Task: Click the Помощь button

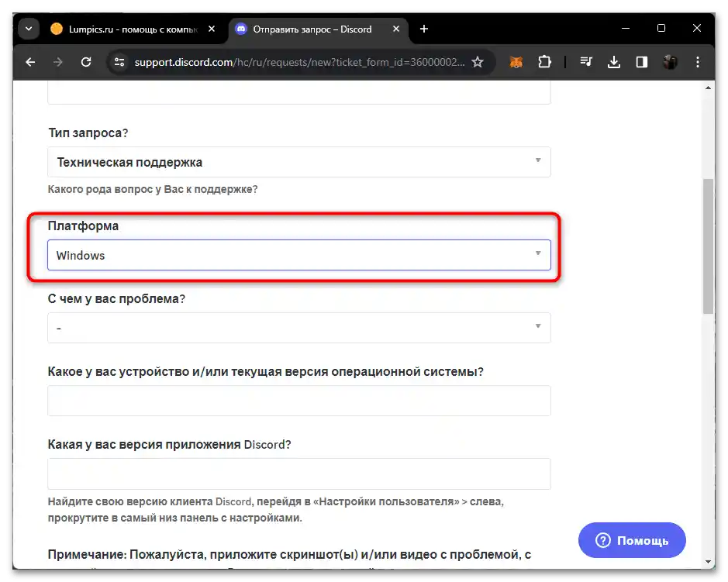Action: tap(632, 540)
